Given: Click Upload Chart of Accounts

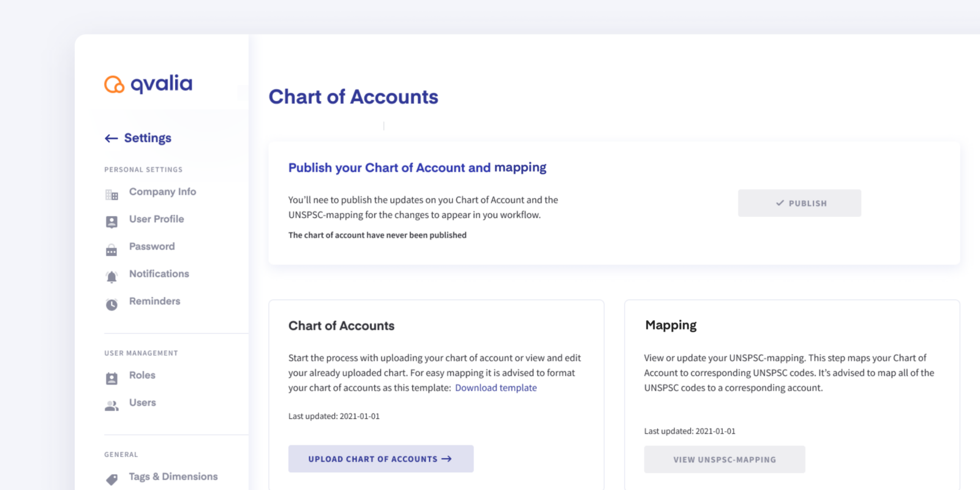Looking at the screenshot, I should (380, 459).
